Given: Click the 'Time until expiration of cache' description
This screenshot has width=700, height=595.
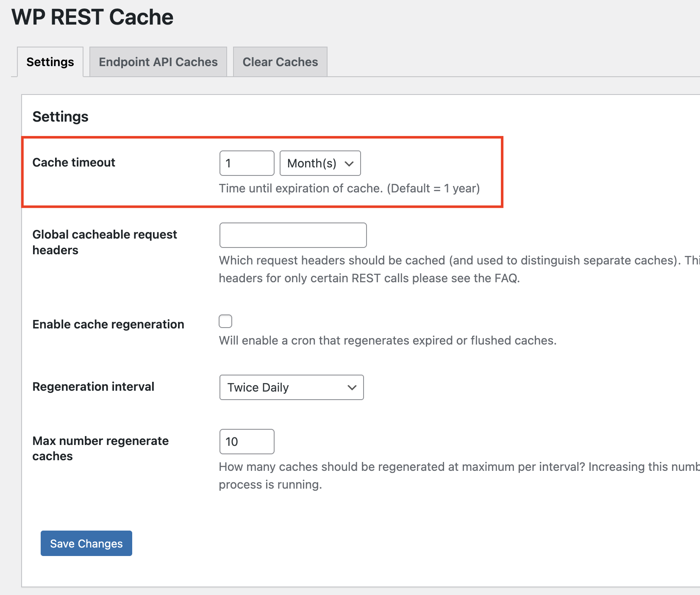Looking at the screenshot, I should (x=349, y=188).
